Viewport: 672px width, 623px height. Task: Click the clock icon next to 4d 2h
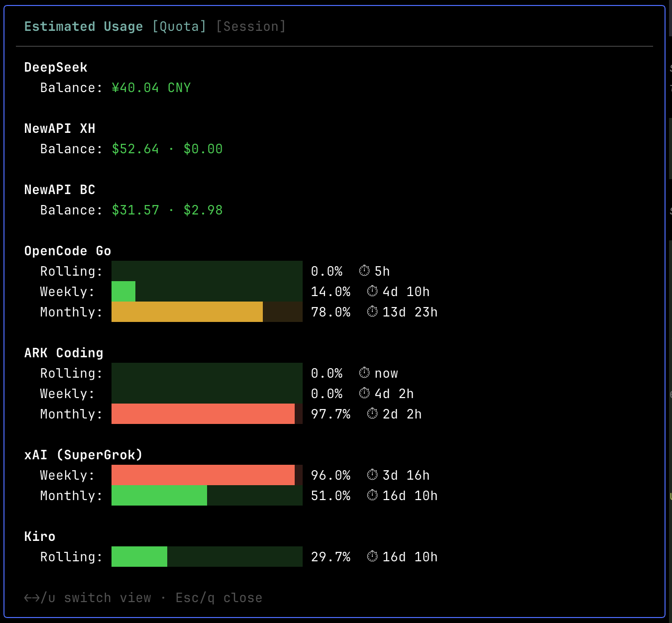pyautogui.click(x=364, y=393)
